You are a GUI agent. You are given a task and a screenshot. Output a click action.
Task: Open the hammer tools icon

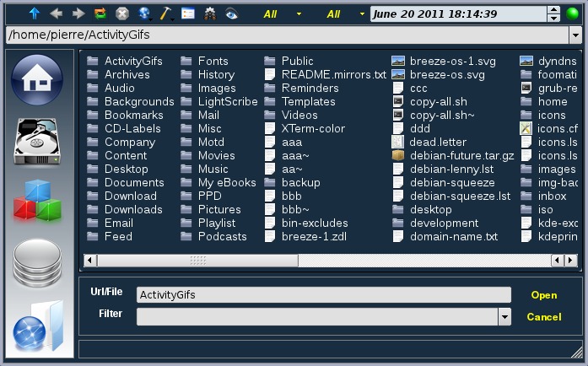pyautogui.click(x=166, y=13)
